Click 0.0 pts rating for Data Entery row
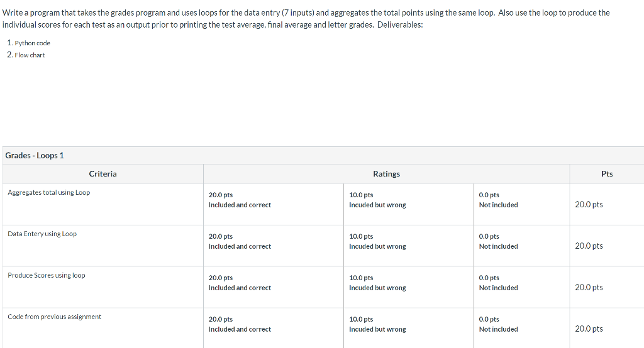The width and height of the screenshot is (644, 348). click(x=489, y=236)
